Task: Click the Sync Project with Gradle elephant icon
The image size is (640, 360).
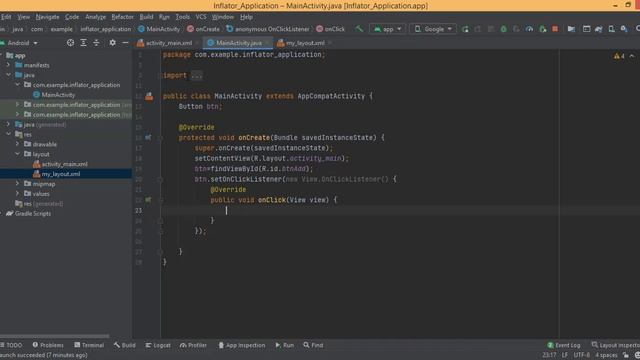Action: [x=599, y=29]
